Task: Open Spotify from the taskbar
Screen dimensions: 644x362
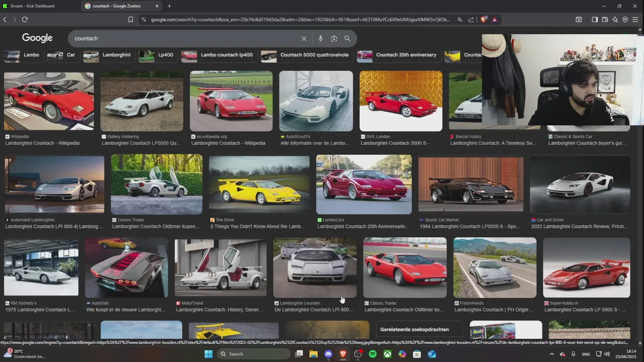Action: 373,354
